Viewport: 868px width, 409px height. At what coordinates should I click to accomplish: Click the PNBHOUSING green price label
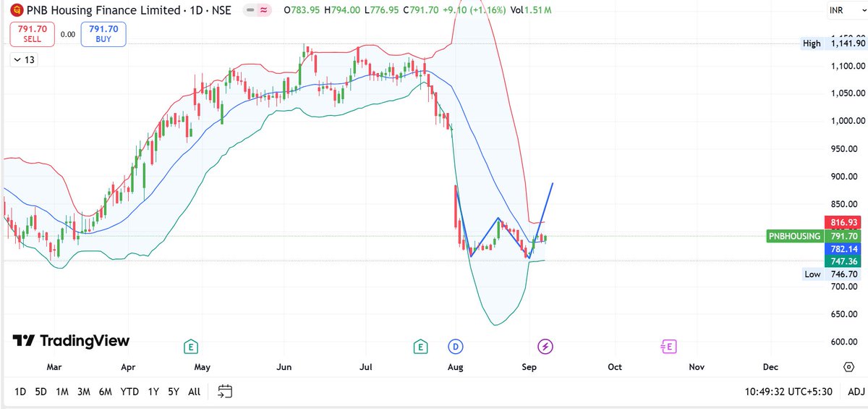pos(795,236)
